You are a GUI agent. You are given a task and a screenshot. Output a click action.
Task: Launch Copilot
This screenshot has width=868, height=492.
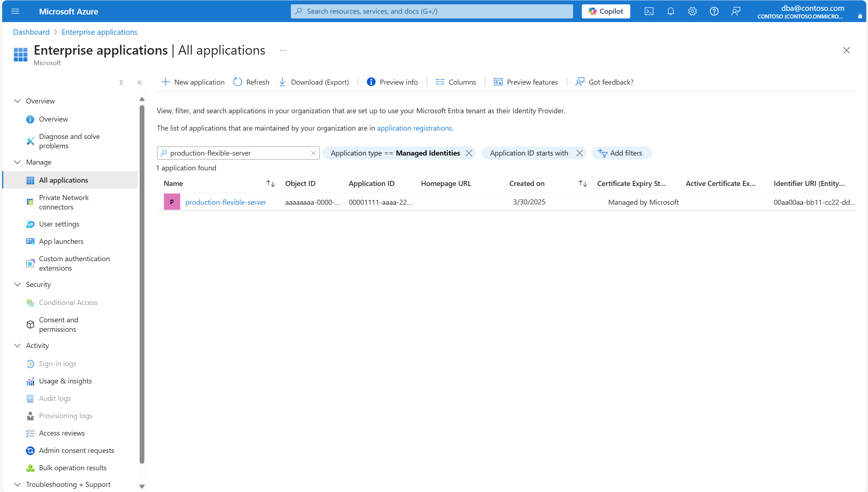[606, 11]
